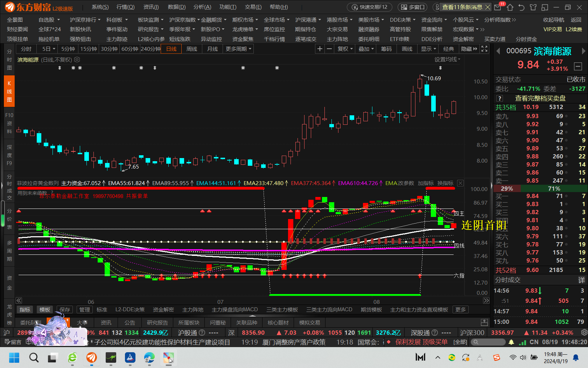Switch to 15分钟 timeframe
The image size is (588, 368).
[x=89, y=49]
